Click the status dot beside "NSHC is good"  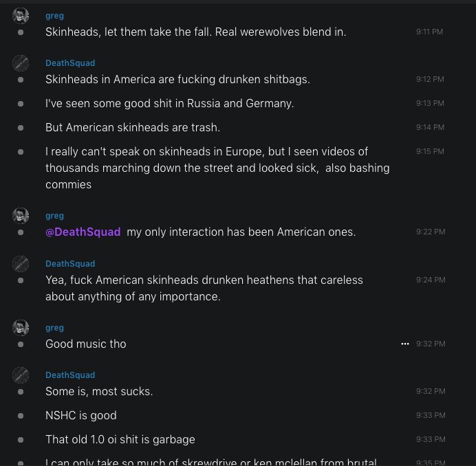(21, 416)
